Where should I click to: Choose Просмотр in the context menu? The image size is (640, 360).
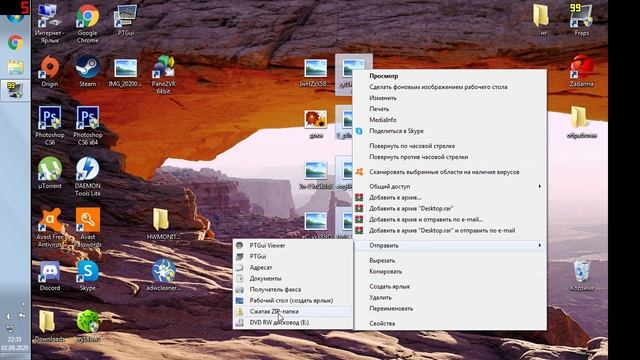pyautogui.click(x=450, y=76)
